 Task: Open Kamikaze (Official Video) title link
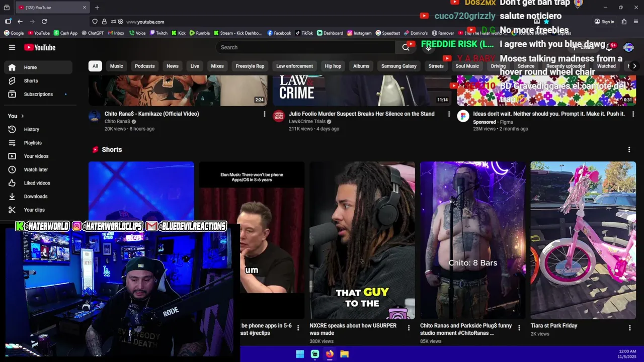pyautogui.click(x=151, y=114)
